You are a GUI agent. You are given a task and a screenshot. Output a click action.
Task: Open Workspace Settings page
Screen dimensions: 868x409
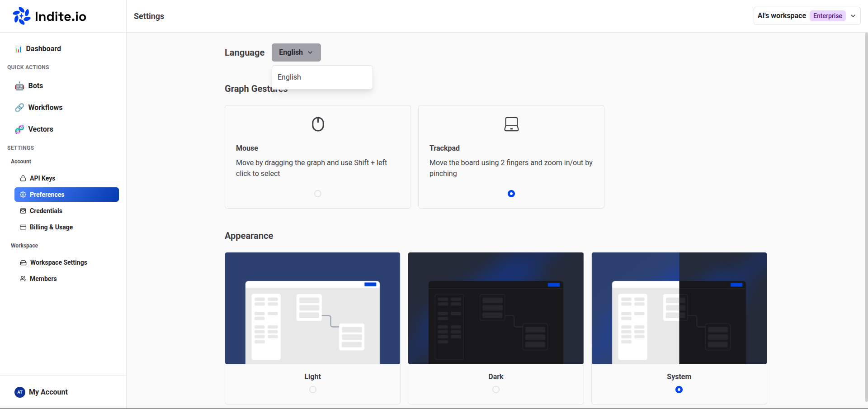click(58, 262)
